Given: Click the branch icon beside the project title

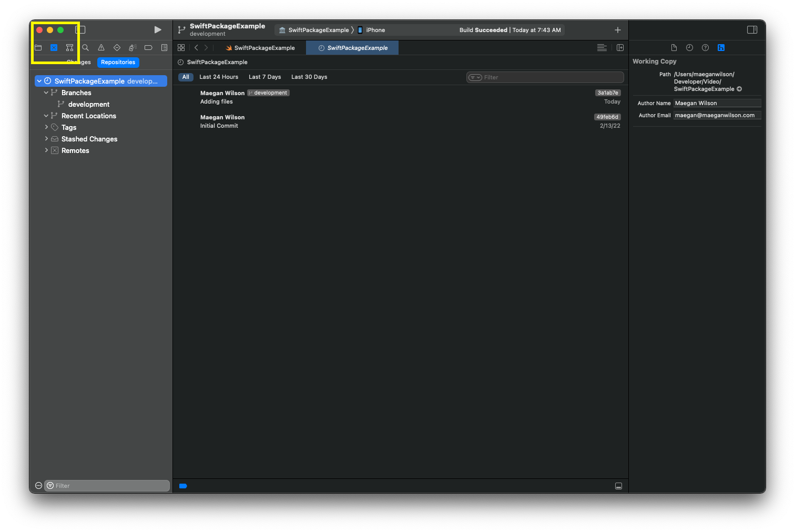Looking at the screenshot, I should (x=181, y=30).
